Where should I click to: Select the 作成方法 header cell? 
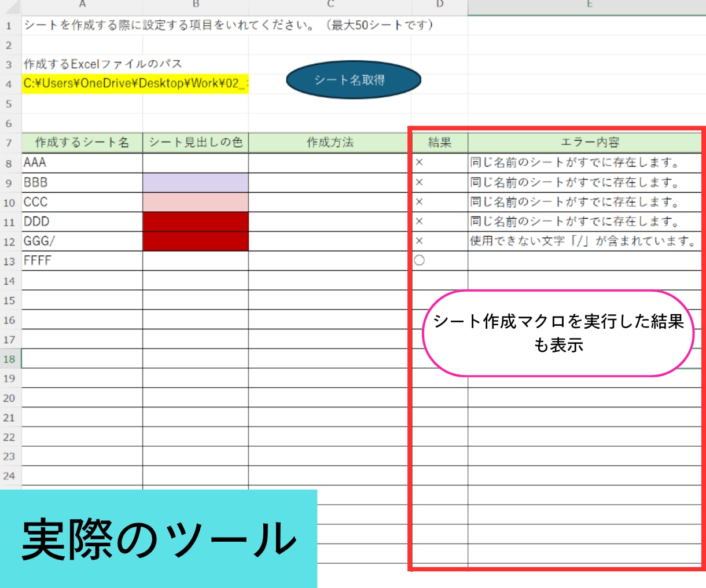click(x=330, y=142)
